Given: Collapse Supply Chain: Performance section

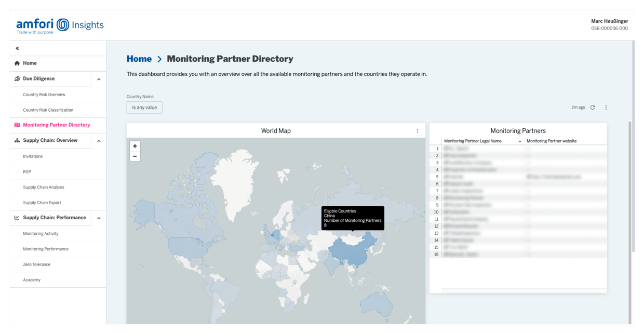Looking at the screenshot, I should pos(99,218).
